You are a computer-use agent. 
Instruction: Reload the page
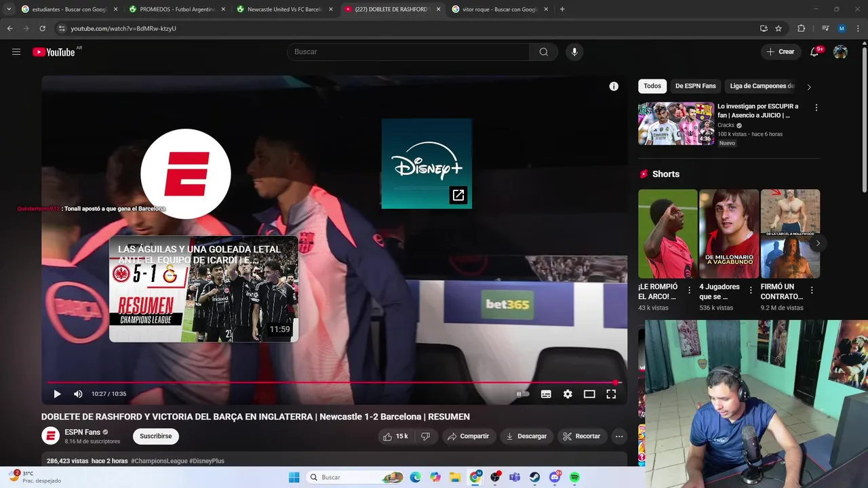pos(42,28)
